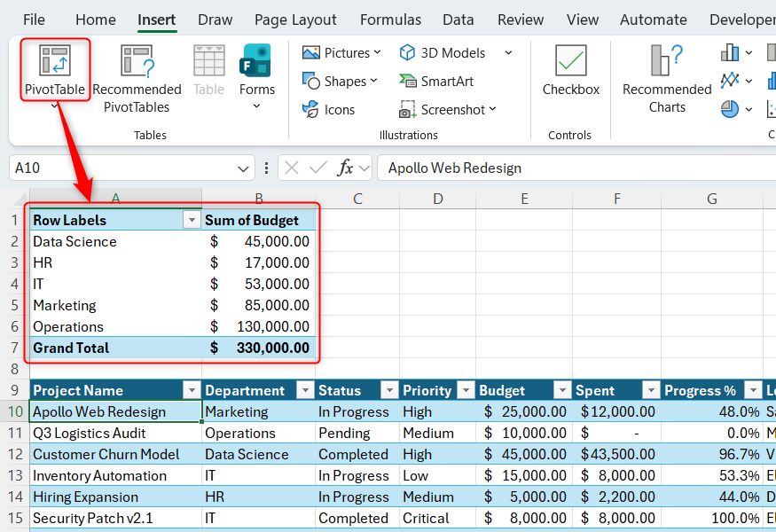This screenshot has width=776, height=532.
Task: Click the Icons button
Action: 328,109
